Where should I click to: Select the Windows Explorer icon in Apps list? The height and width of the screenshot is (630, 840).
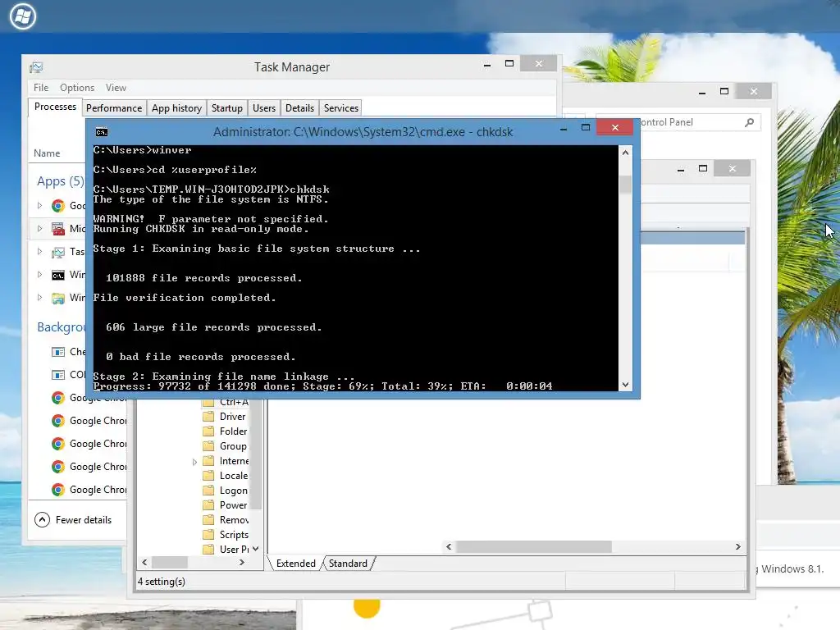pyautogui.click(x=58, y=298)
